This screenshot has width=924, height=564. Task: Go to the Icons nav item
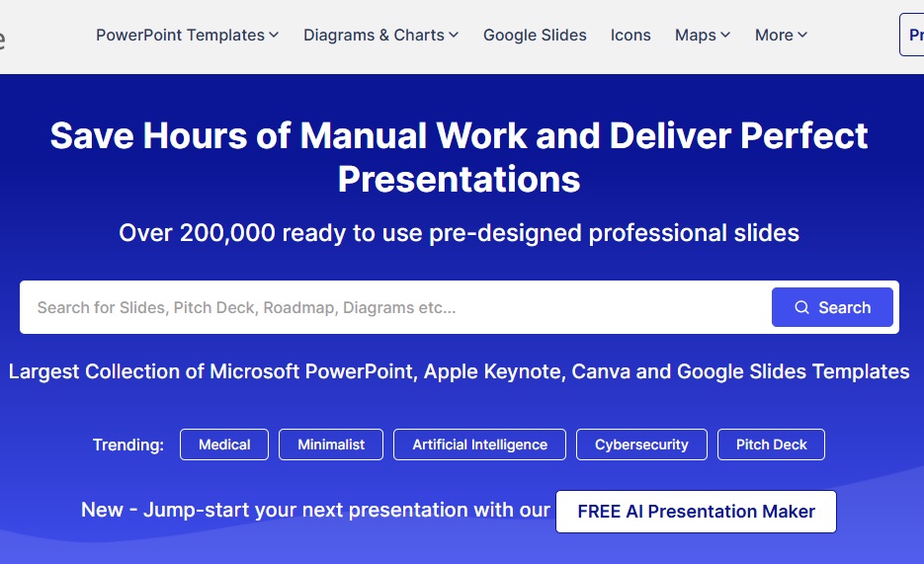pyautogui.click(x=630, y=36)
